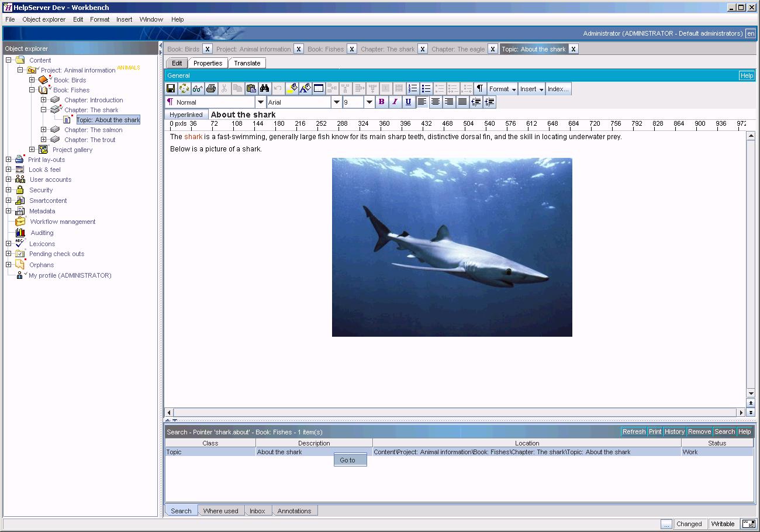This screenshot has width=760, height=532.
Task: Click the preview glasses icon
Action: [198, 89]
